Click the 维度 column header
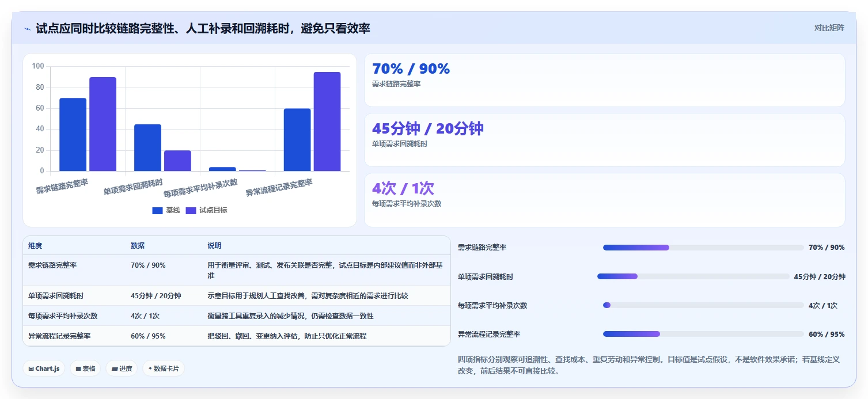Image resolution: width=868 pixels, height=399 pixels. point(35,246)
